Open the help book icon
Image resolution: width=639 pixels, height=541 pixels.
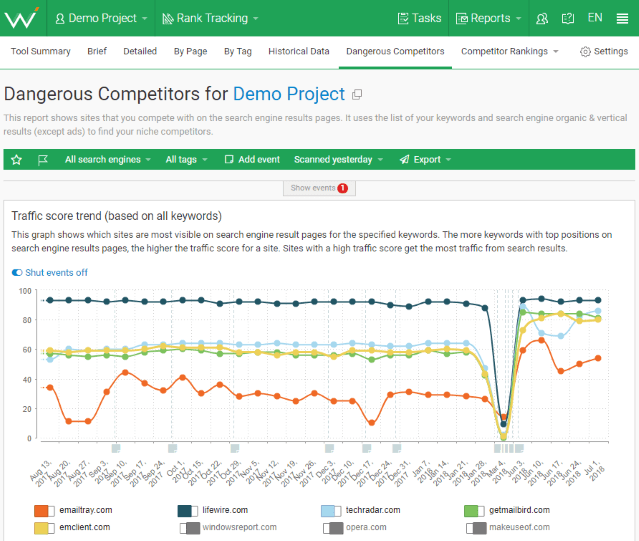(x=568, y=18)
